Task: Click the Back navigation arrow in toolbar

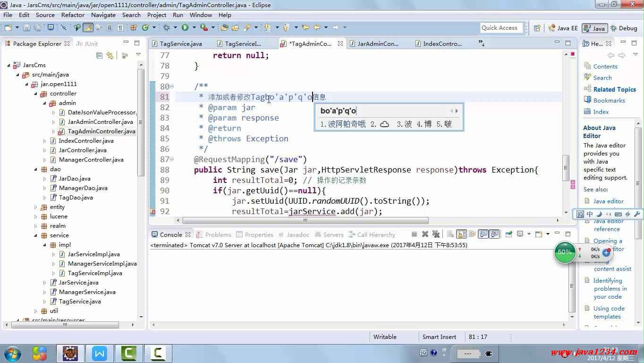Action: 317,28
